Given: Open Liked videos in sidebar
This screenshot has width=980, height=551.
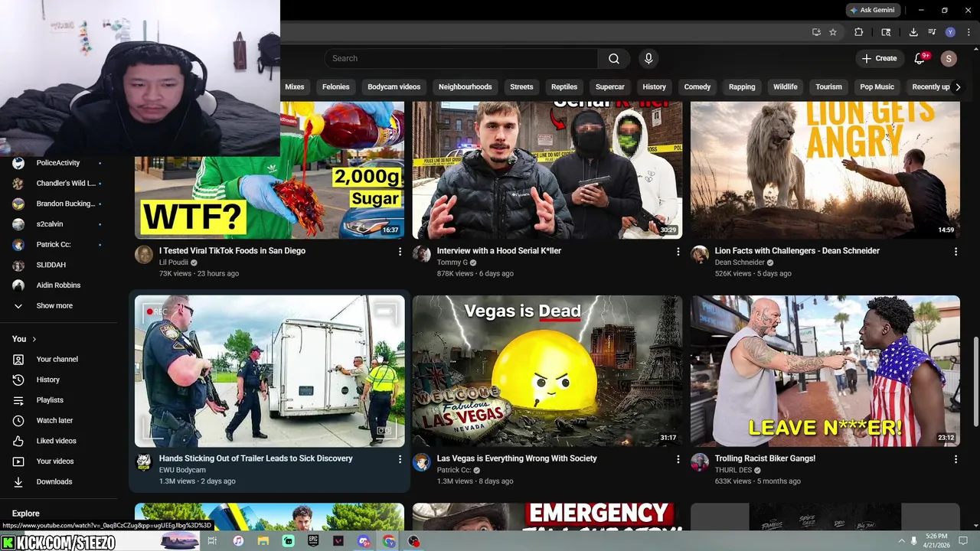Looking at the screenshot, I should [56, 441].
